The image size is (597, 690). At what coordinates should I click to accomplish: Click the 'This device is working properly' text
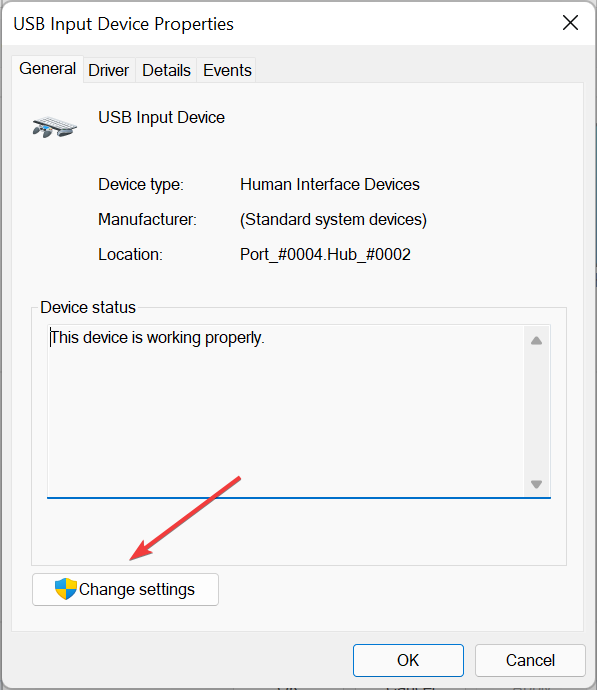coord(157,338)
